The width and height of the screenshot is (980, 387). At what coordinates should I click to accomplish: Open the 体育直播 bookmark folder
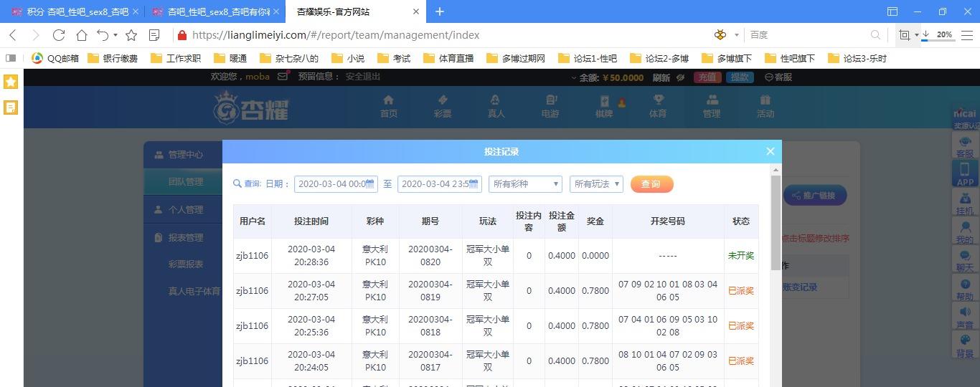[x=448, y=58]
